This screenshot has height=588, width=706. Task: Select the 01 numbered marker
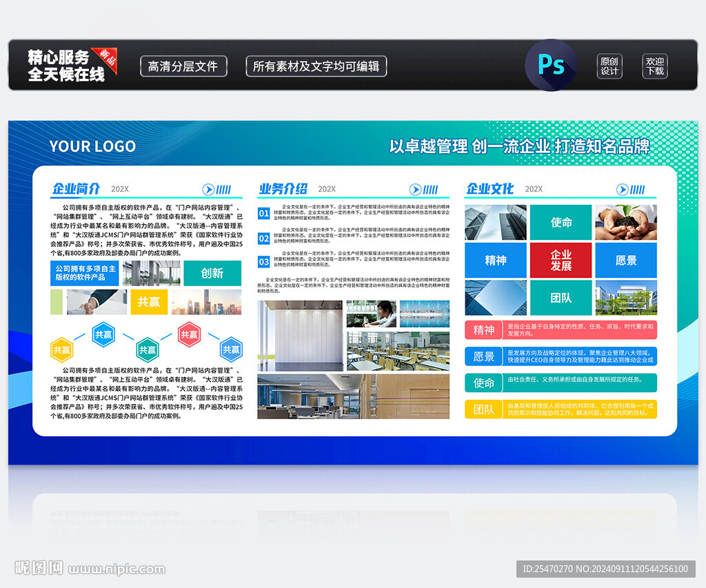click(x=264, y=214)
